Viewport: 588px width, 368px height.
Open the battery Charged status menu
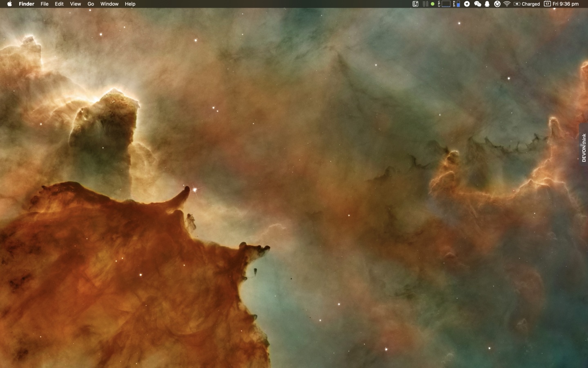pos(527,4)
